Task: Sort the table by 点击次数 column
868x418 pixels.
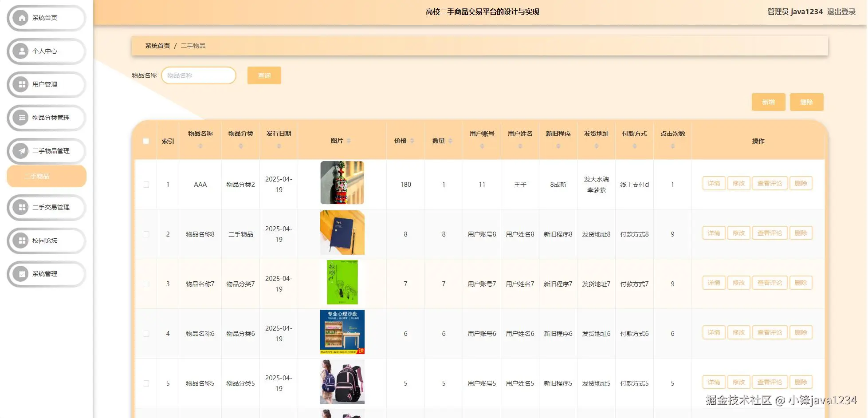Action: coord(673,146)
